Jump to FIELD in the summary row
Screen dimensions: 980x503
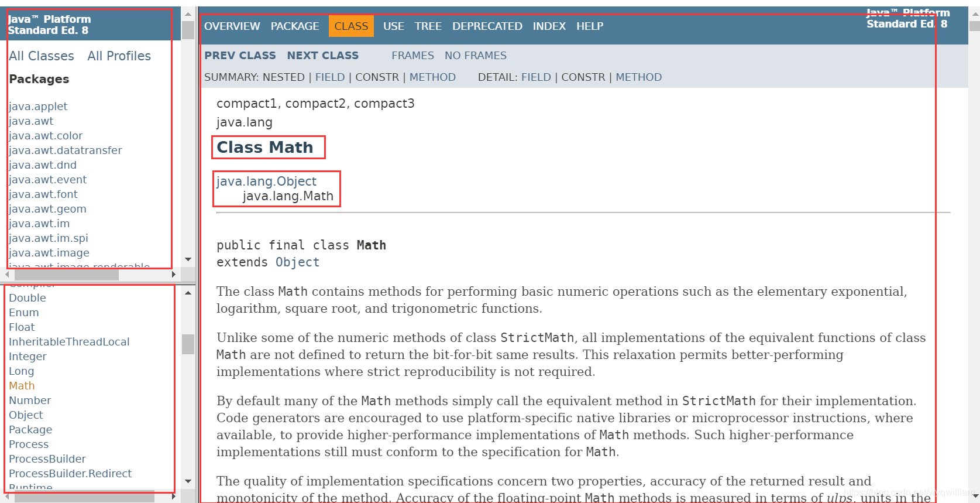pos(330,77)
